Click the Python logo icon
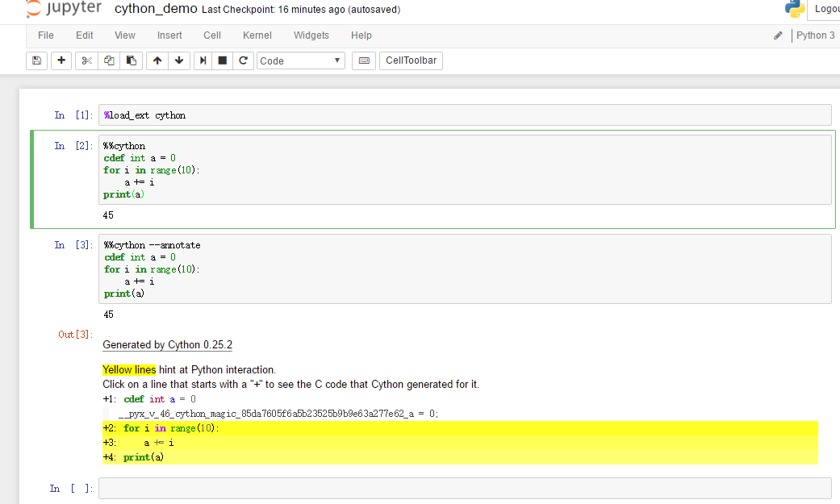 coord(795,9)
